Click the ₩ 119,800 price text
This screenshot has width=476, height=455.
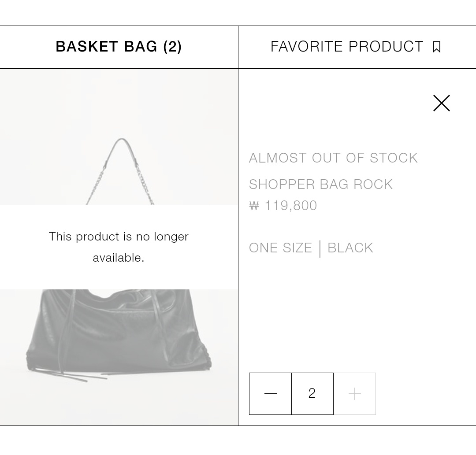(x=283, y=206)
